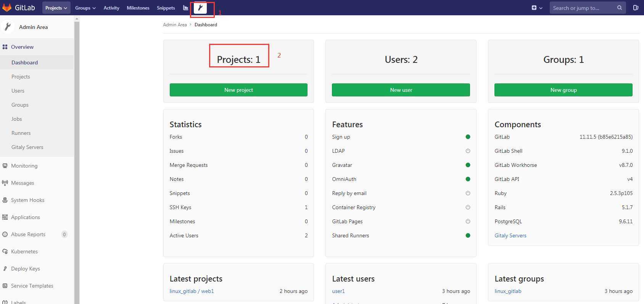Click the Sign up green status dot
The height and width of the screenshot is (304, 644).
coord(468,137)
